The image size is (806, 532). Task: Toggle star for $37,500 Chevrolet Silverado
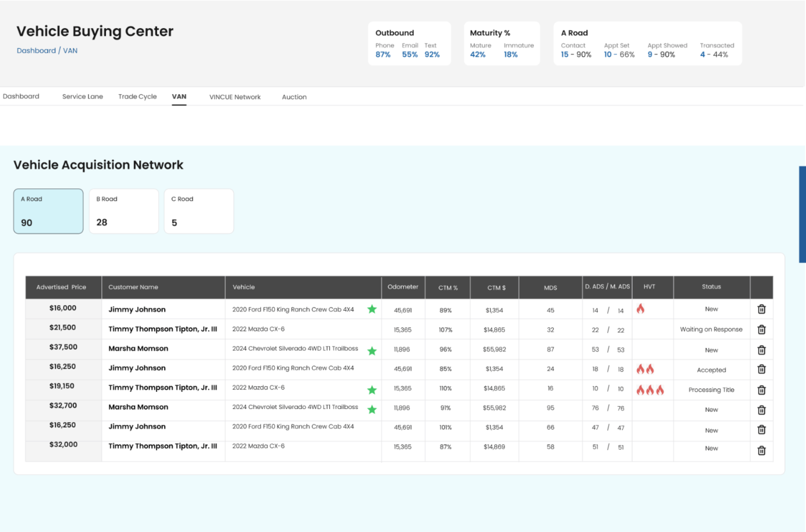click(x=372, y=350)
